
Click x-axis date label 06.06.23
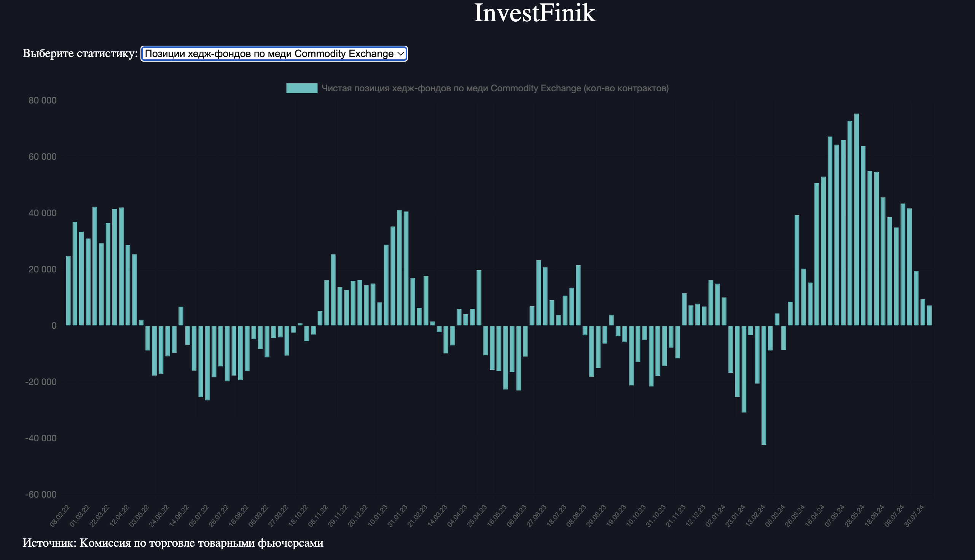tap(516, 516)
